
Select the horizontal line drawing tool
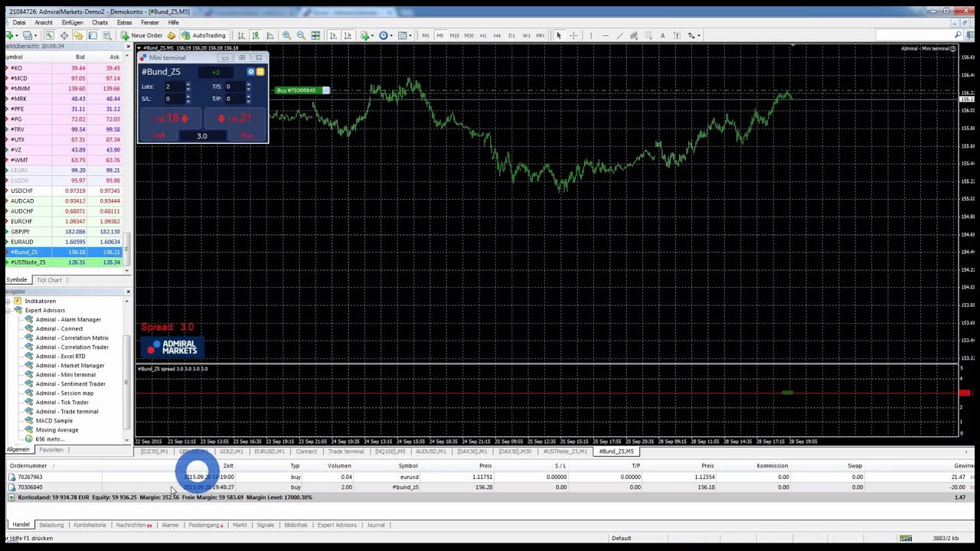pyautogui.click(x=606, y=35)
